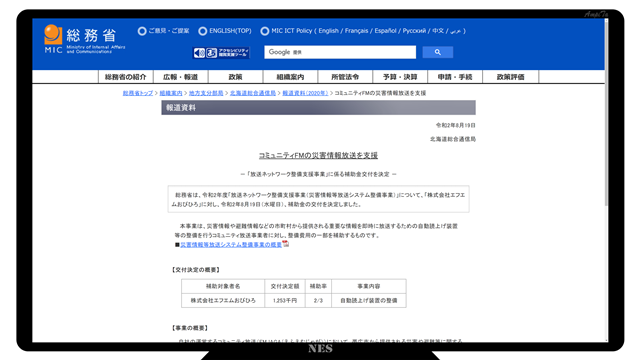Click the blue search magnifier button

coord(438,52)
